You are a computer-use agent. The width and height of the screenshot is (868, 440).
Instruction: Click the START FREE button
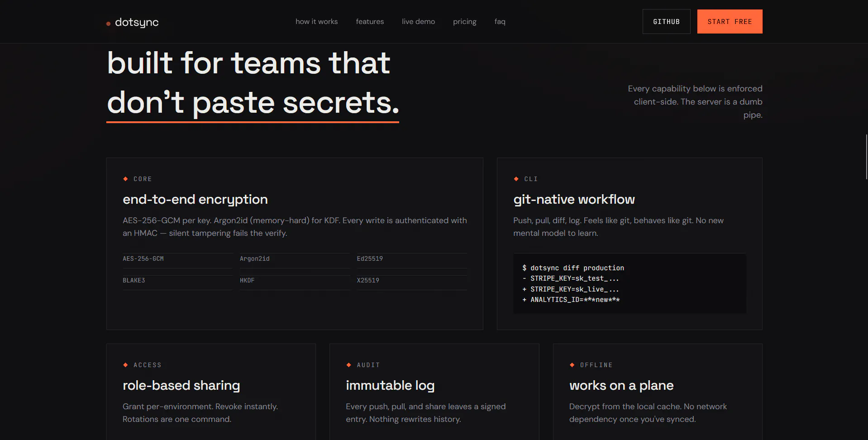pyautogui.click(x=730, y=21)
